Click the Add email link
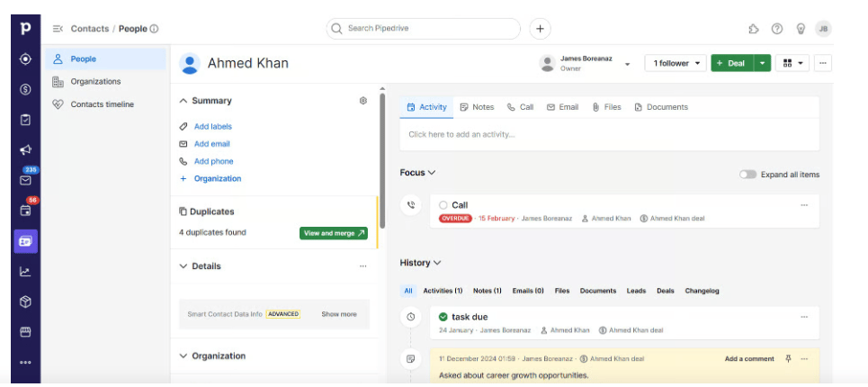The image size is (868, 387). click(211, 144)
